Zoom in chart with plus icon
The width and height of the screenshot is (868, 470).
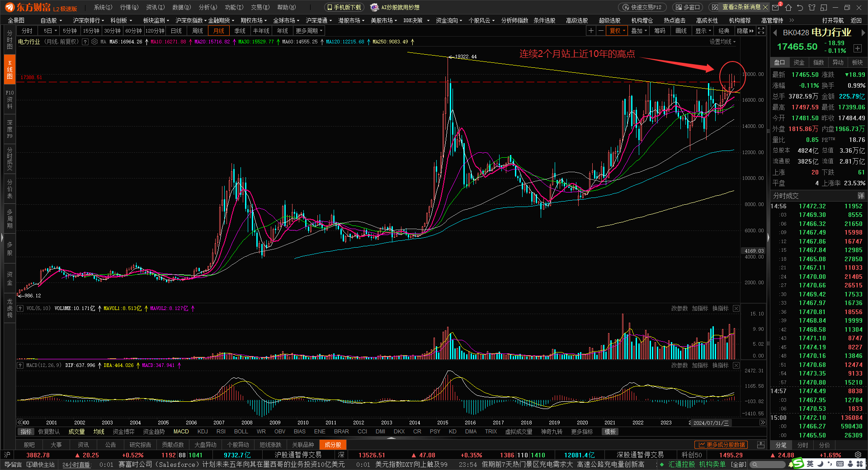tap(591, 31)
